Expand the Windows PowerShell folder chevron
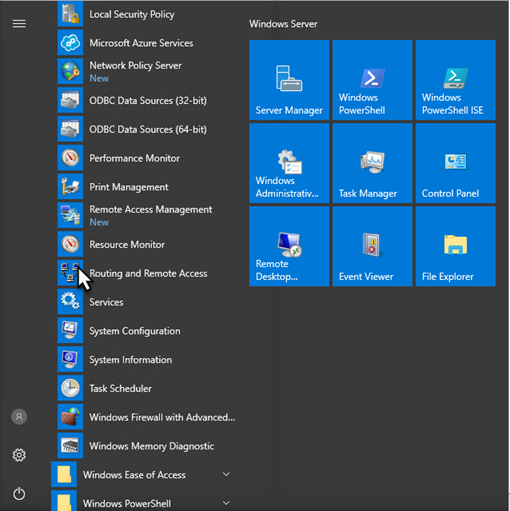 pyautogui.click(x=226, y=503)
